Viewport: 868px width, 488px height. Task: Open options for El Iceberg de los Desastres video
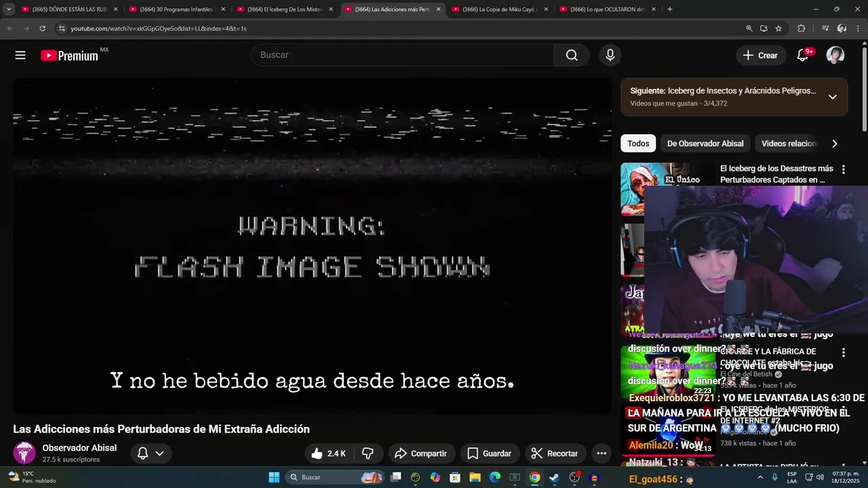844,169
